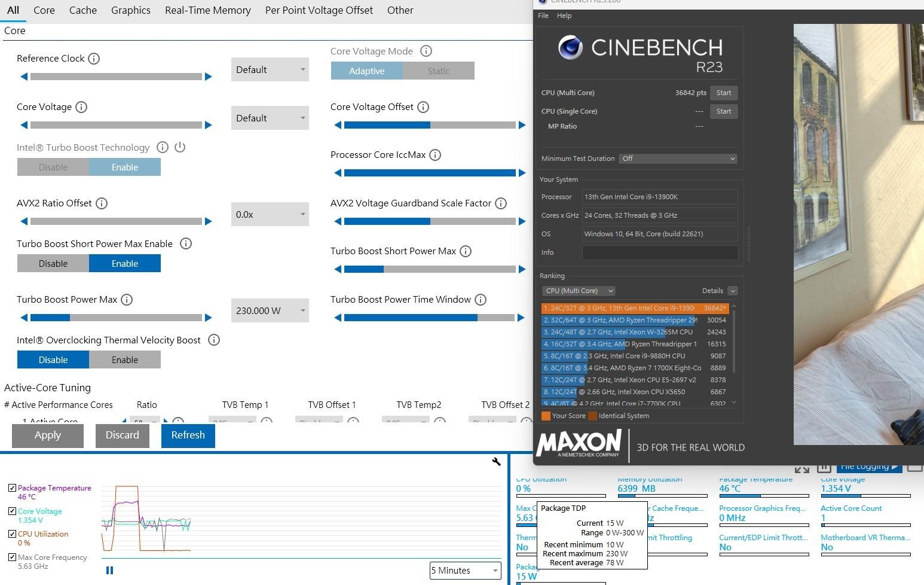Open the Turbo Boost Power Max 230.000 W dropdown
Screen dimensions: 924x585
click(x=270, y=311)
